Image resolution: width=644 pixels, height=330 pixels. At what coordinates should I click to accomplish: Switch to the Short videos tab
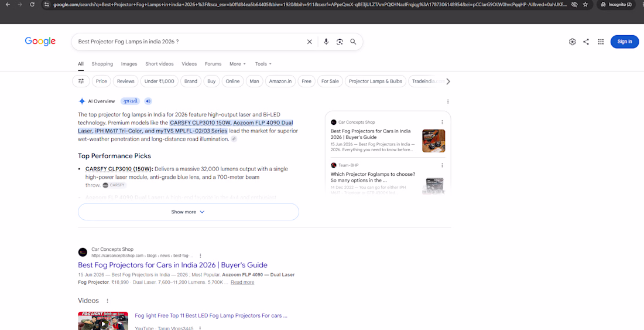pos(159,64)
